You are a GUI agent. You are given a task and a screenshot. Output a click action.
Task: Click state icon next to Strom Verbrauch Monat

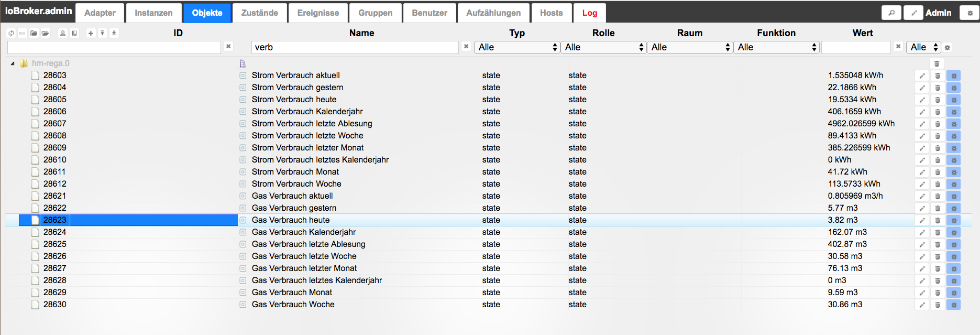[243, 172]
